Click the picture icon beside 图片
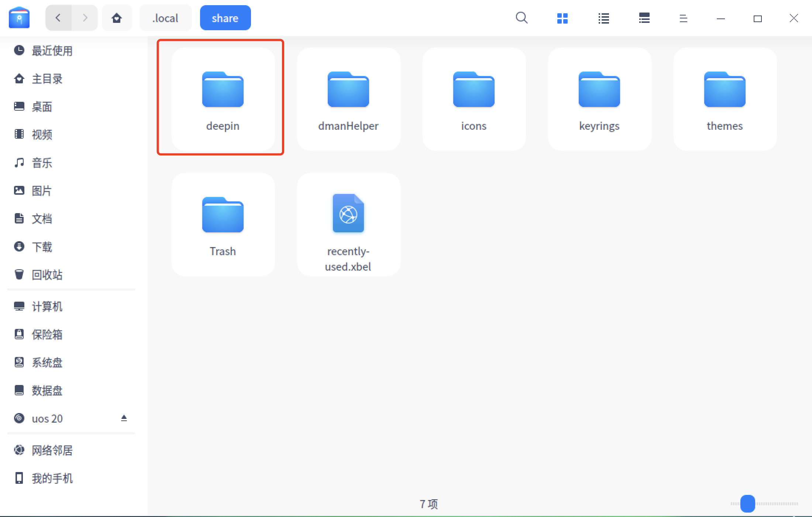The height and width of the screenshot is (517, 812). click(19, 190)
